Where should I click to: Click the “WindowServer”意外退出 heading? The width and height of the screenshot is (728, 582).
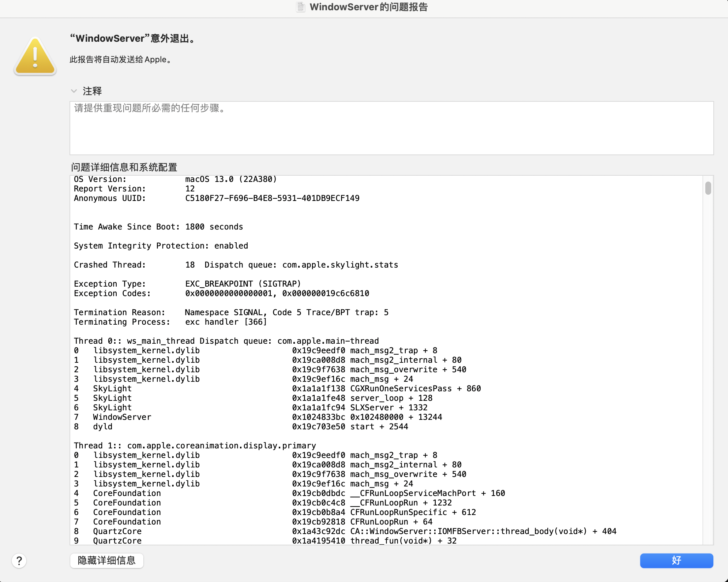point(133,38)
